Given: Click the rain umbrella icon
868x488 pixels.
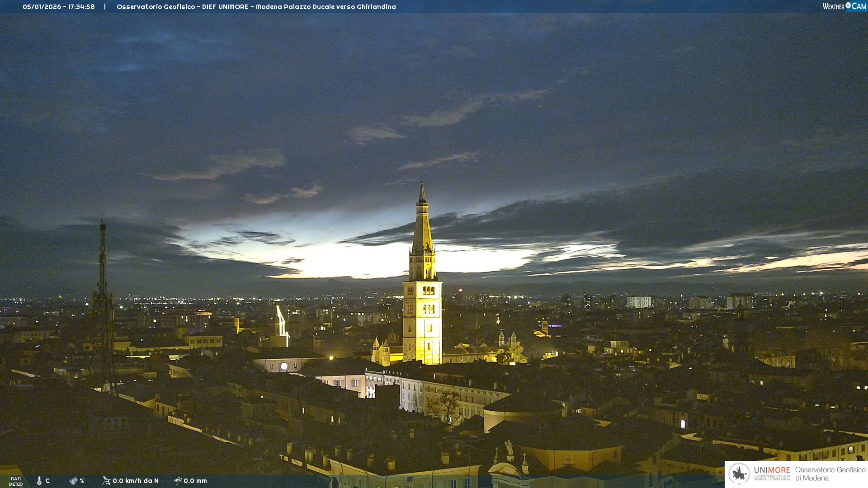Looking at the screenshot, I should [x=178, y=481].
